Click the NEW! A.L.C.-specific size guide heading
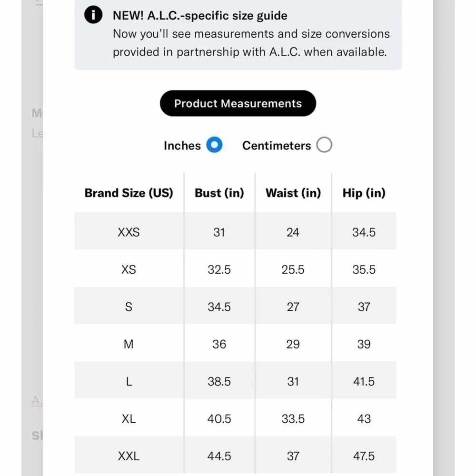The height and width of the screenshot is (476, 476). point(200,16)
